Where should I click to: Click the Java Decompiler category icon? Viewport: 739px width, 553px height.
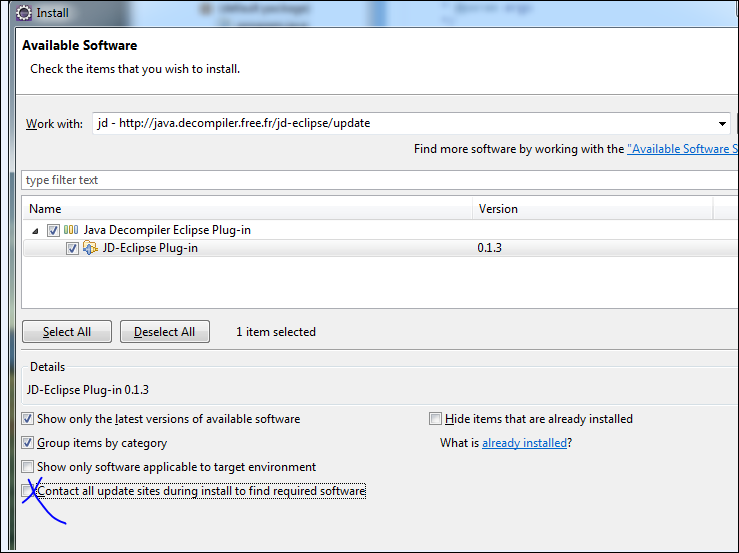tap(71, 230)
